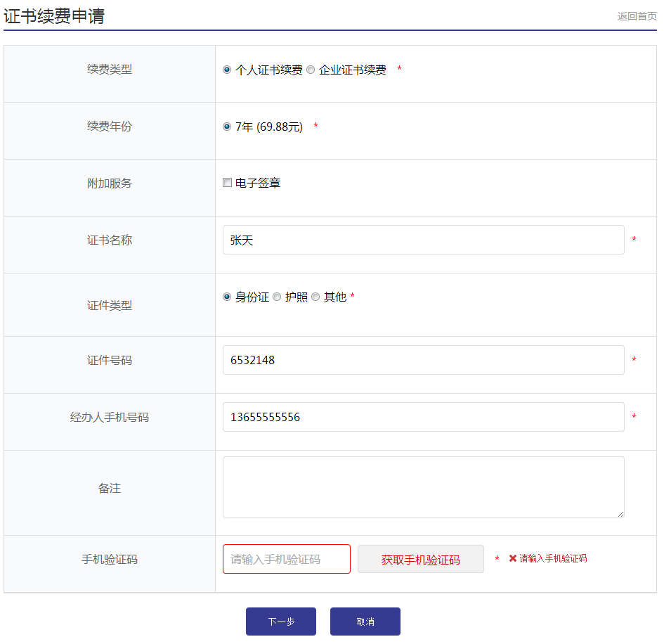Click the 证件类型 label

click(110, 305)
